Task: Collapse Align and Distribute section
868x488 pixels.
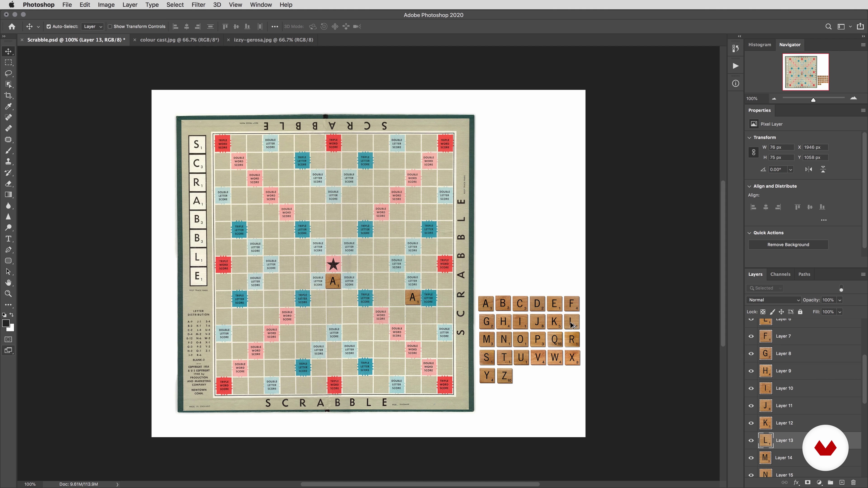Action: coord(749,186)
